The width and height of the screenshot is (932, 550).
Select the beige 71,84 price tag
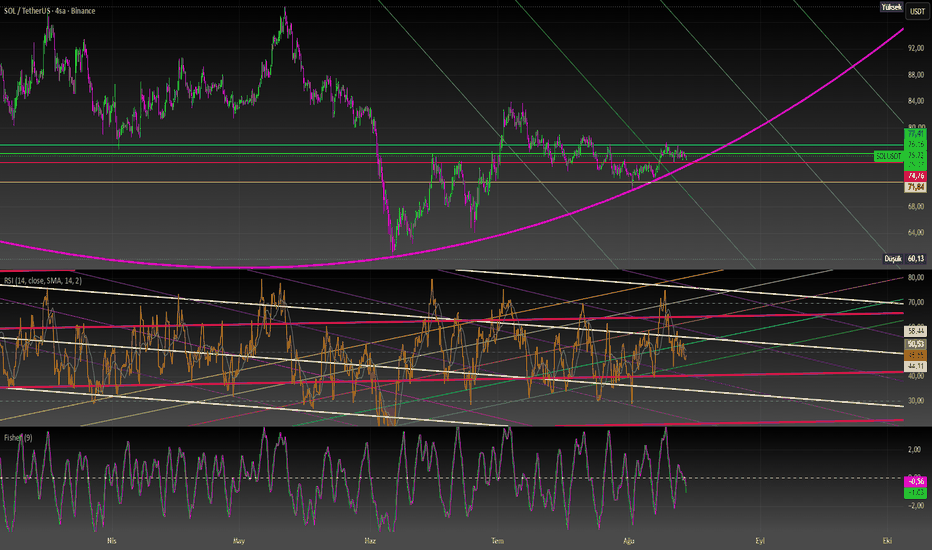915,187
